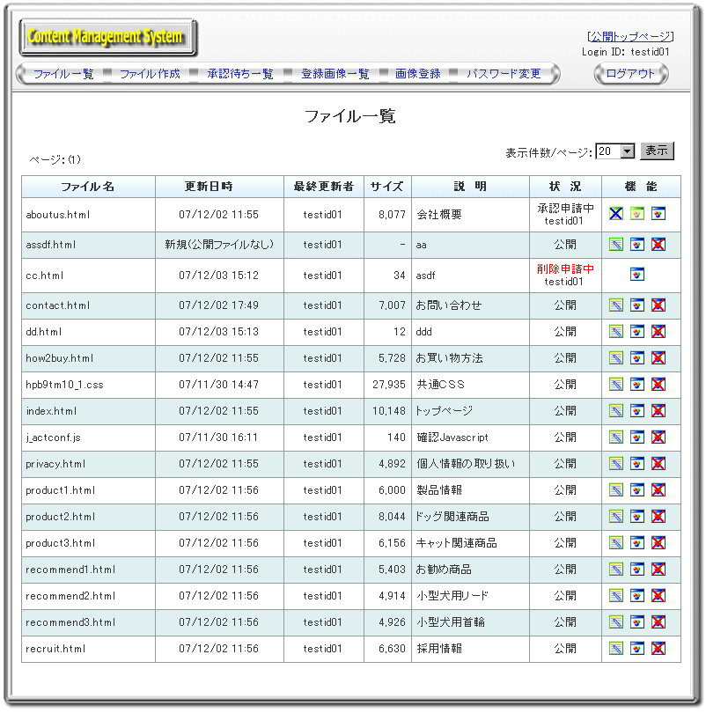Viewport: 706px width, 728px height.
Task: Delete the privacy.html file
Action: click(658, 464)
